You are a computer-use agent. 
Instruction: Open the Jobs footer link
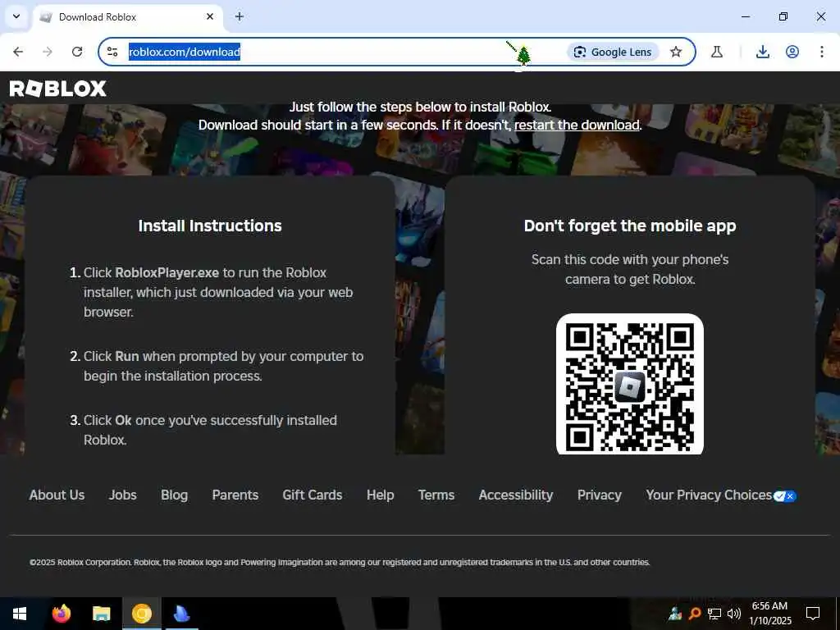[x=123, y=495]
